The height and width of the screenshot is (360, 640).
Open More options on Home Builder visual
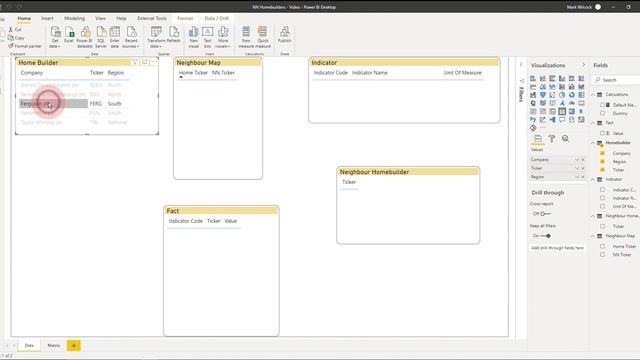click(154, 62)
